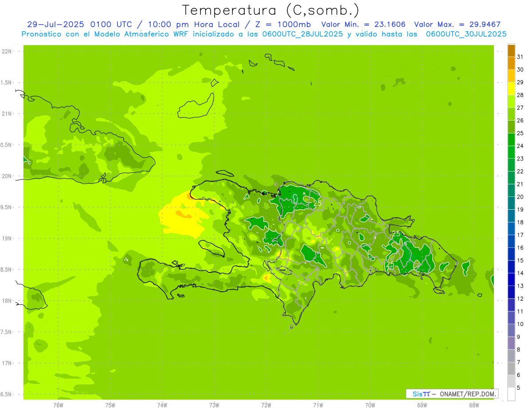
Task: Click the "20N" latitude axis label
Action: (x=7, y=176)
